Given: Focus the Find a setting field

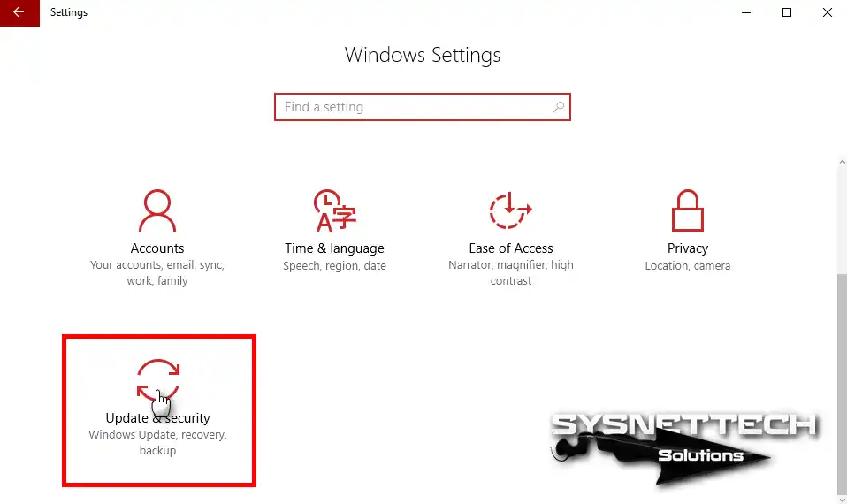Looking at the screenshot, I should 423,107.
